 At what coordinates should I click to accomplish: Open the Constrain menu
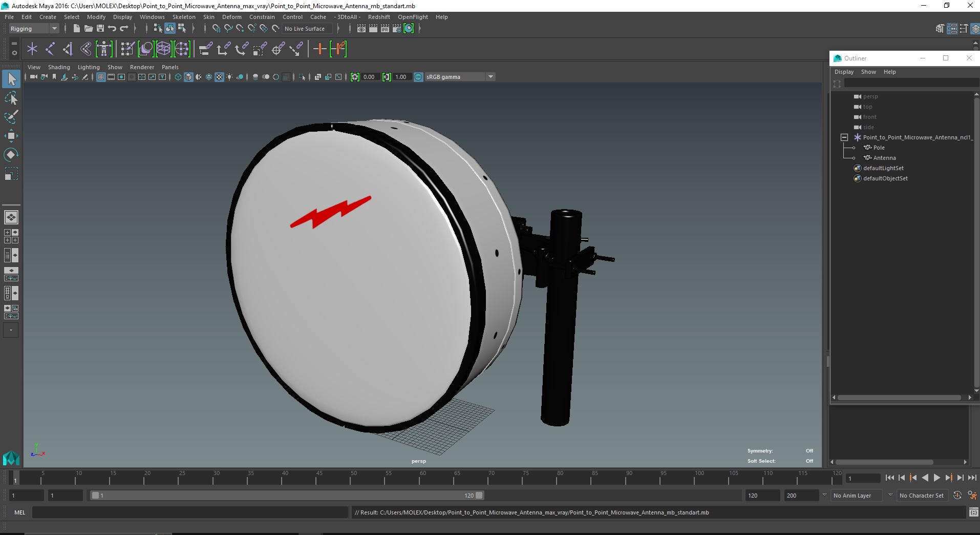[x=262, y=17]
